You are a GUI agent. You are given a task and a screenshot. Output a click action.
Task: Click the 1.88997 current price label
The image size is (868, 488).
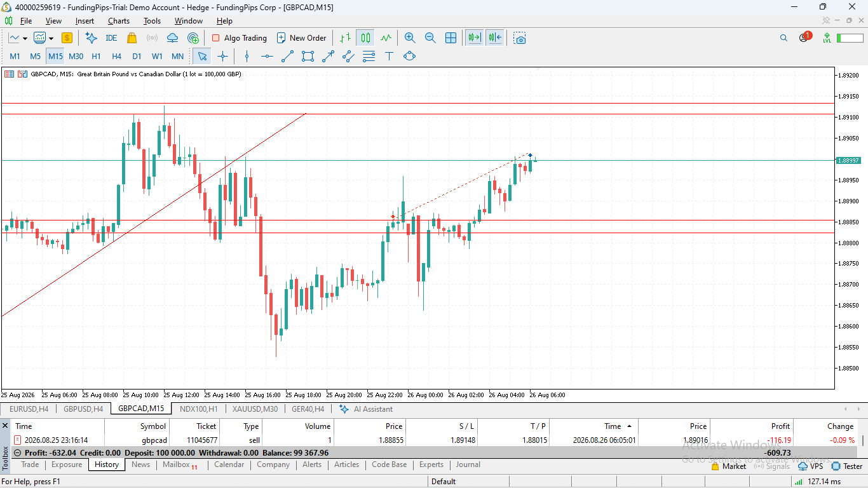click(849, 160)
